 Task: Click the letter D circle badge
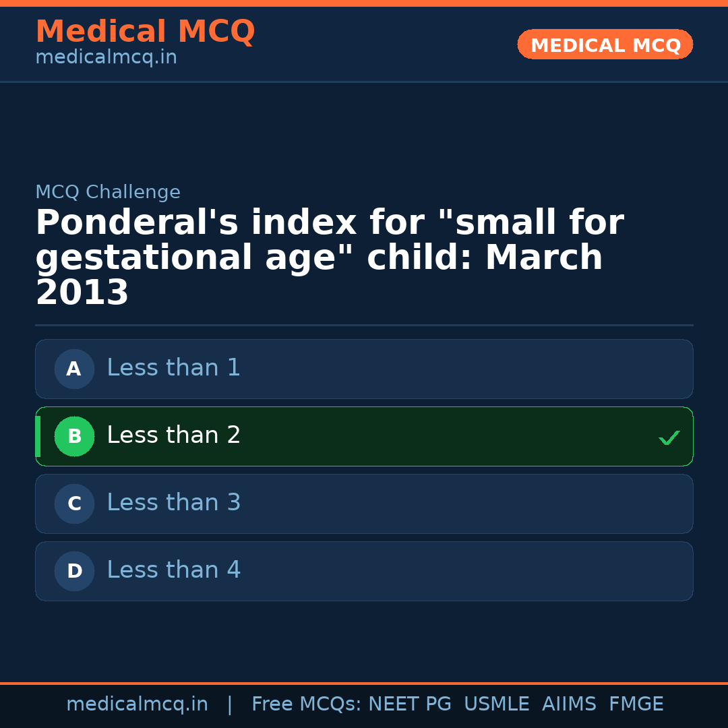[74, 572]
